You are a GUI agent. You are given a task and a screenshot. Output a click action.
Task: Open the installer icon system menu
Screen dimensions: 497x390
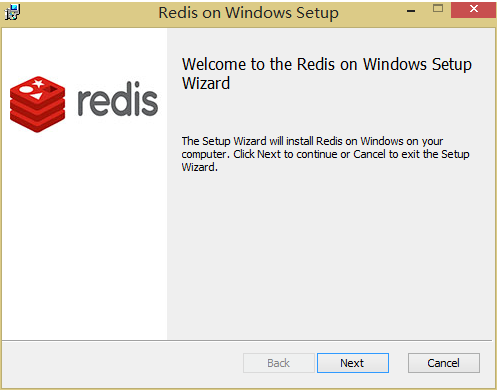pyautogui.click(x=12, y=12)
